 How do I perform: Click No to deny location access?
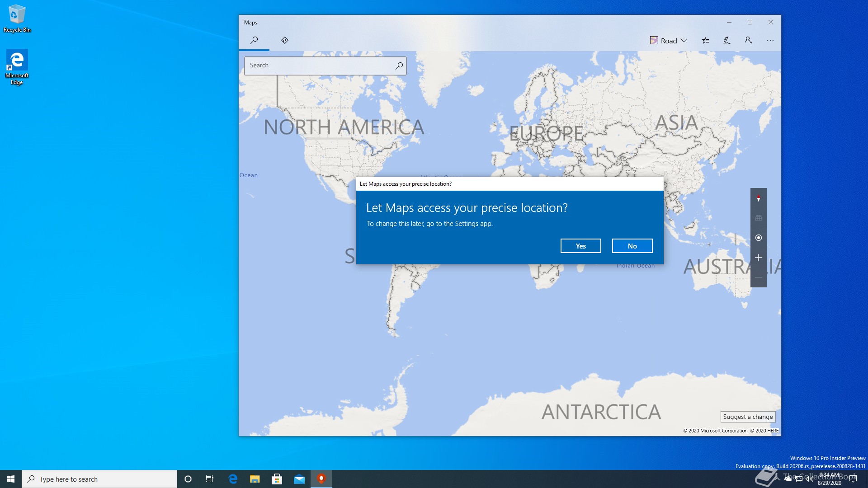pos(632,246)
